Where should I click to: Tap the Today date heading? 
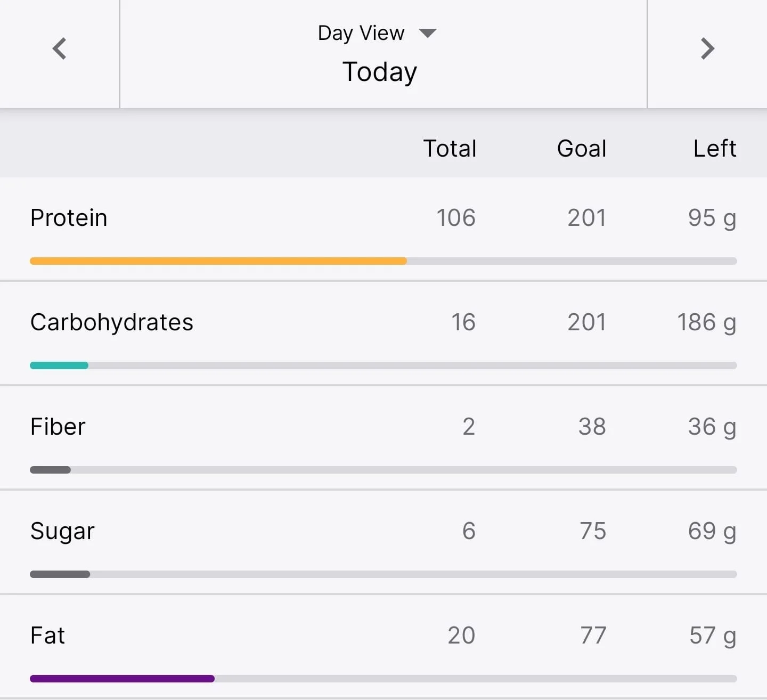point(380,72)
